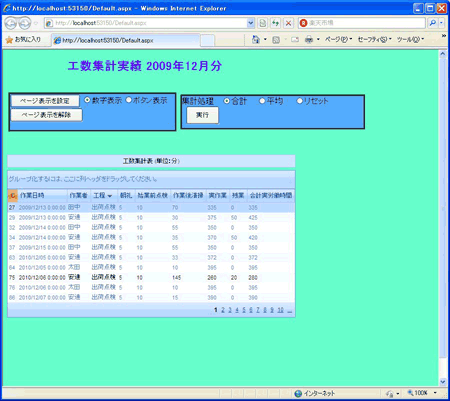Click the Refresh page icon
Image resolution: width=450 pixels, height=401 pixels.
[275, 23]
